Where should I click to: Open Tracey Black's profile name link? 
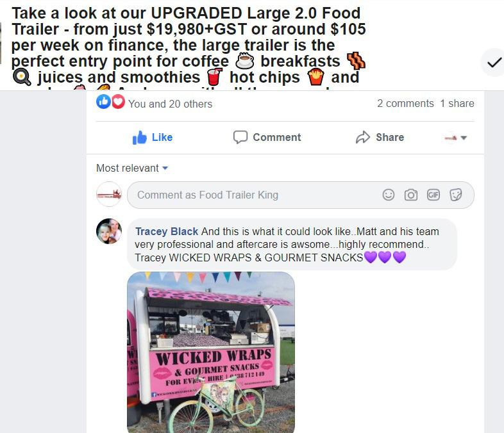[167, 231]
